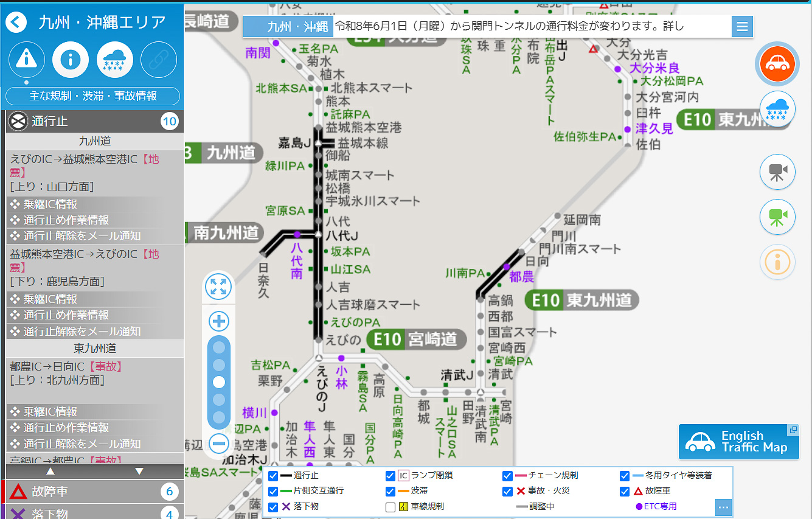
Task: Select the 益城熊本空港IC→えびのIC closure entry
Action: [95, 268]
